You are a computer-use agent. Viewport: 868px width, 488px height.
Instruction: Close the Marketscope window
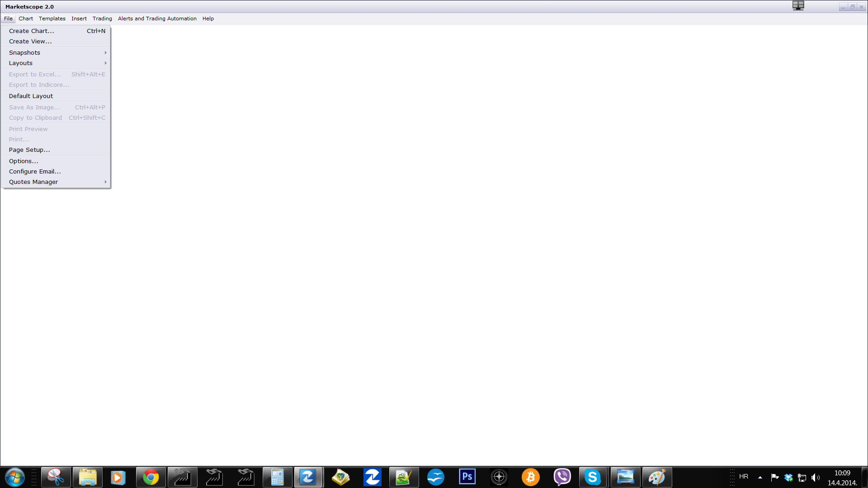pos(861,7)
